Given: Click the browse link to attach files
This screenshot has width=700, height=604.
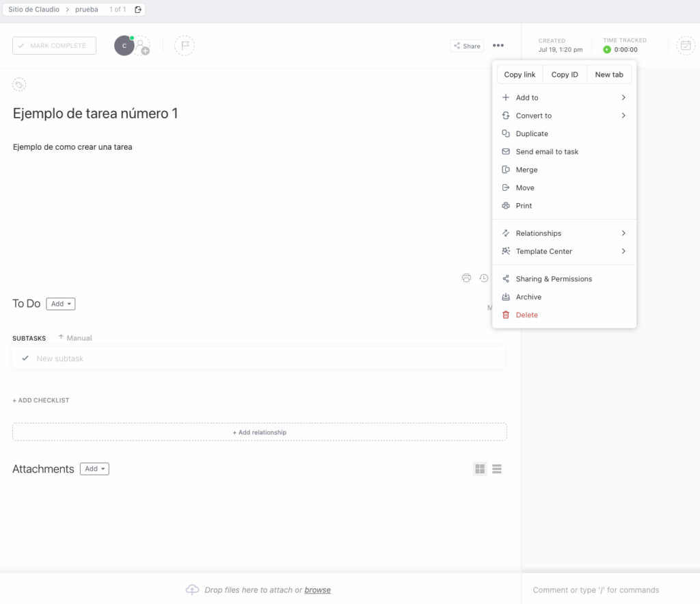Looking at the screenshot, I should tap(317, 590).
